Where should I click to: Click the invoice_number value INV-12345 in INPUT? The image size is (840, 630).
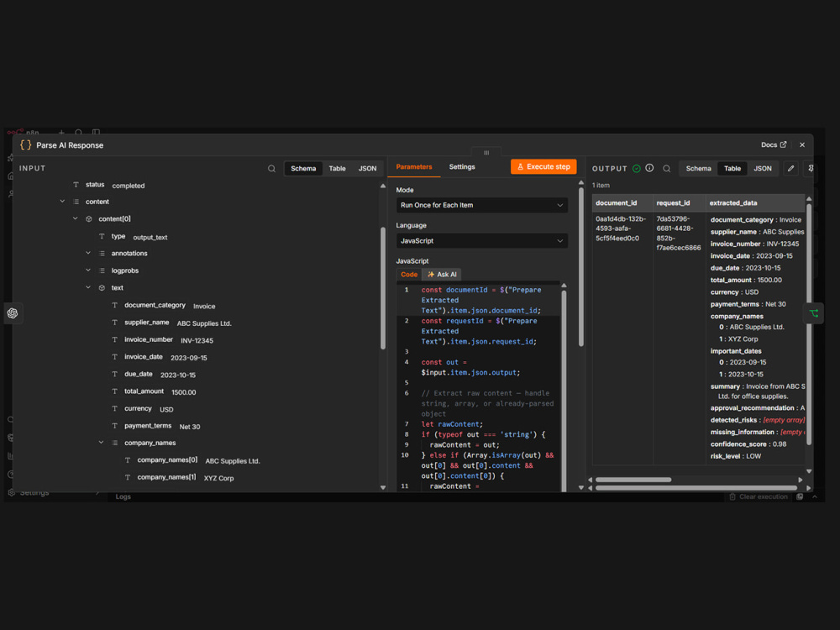coord(197,341)
